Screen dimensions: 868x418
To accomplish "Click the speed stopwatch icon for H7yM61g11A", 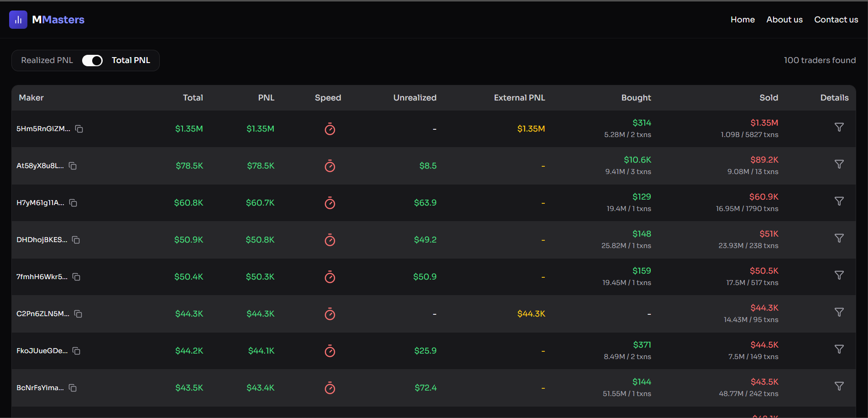I will 330,203.
